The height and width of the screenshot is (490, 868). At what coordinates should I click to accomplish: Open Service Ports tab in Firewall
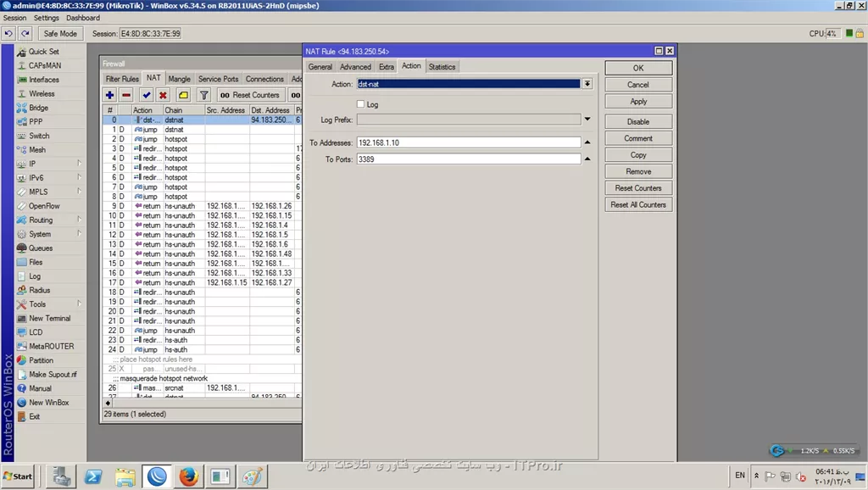pyautogui.click(x=218, y=79)
